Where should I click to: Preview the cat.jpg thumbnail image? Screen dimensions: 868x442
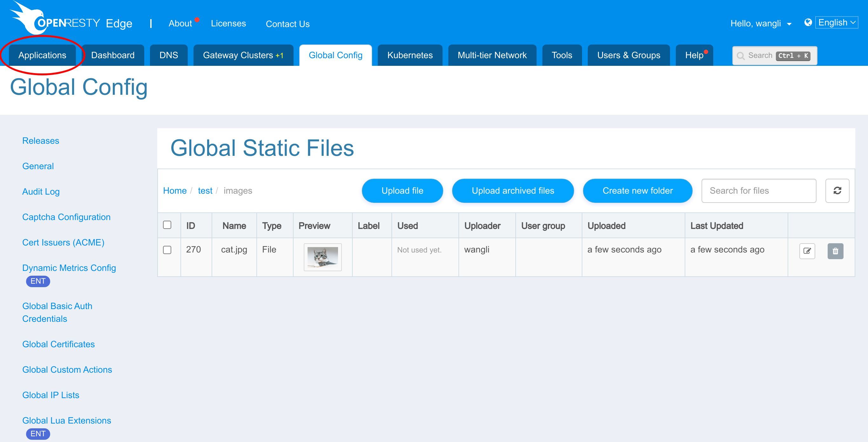(x=323, y=257)
